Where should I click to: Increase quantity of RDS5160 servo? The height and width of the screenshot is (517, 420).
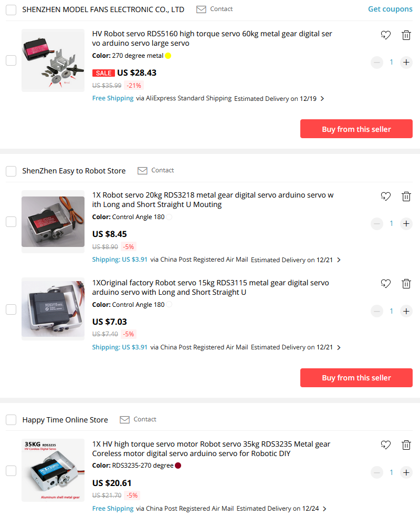click(406, 63)
